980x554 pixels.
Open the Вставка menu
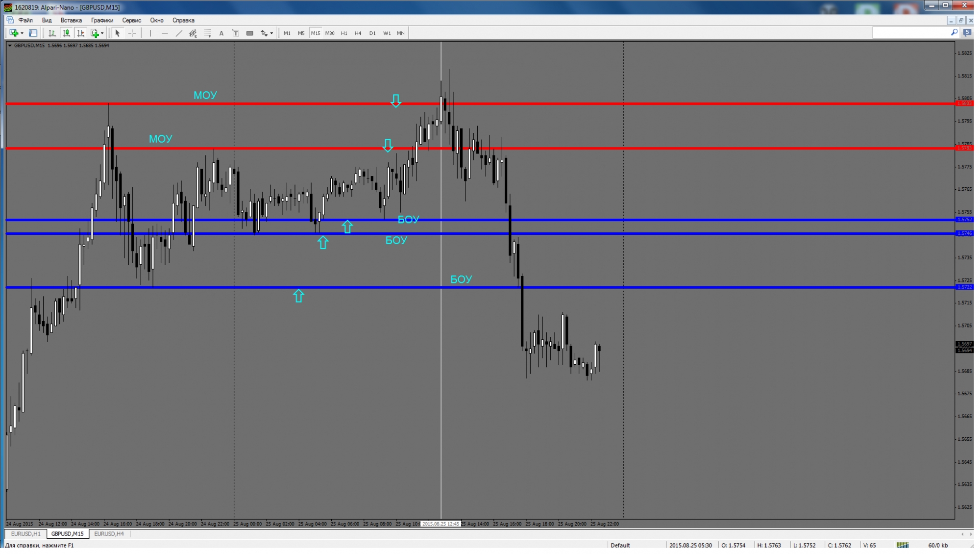(71, 21)
